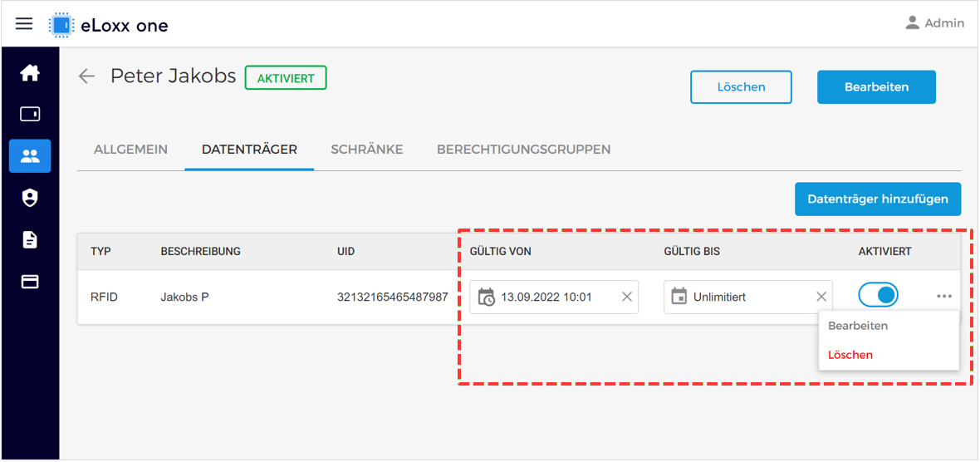Open the shield permissions sidebar icon
Viewport: 980px width, 462px height.
[30, 199]
